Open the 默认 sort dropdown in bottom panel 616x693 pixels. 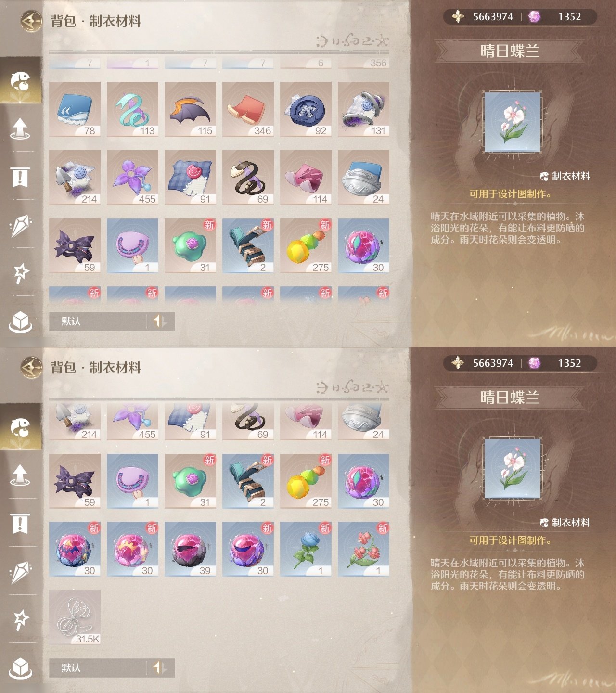(x=98, y=667)
